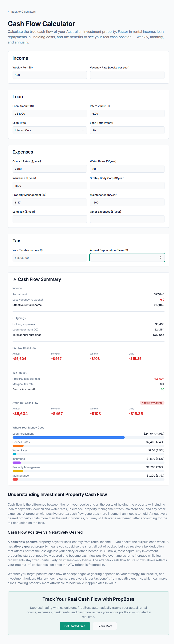This screenshot has width=174, height=644.
Task: Click the Loan Term years field
Action: pos(127,130)
